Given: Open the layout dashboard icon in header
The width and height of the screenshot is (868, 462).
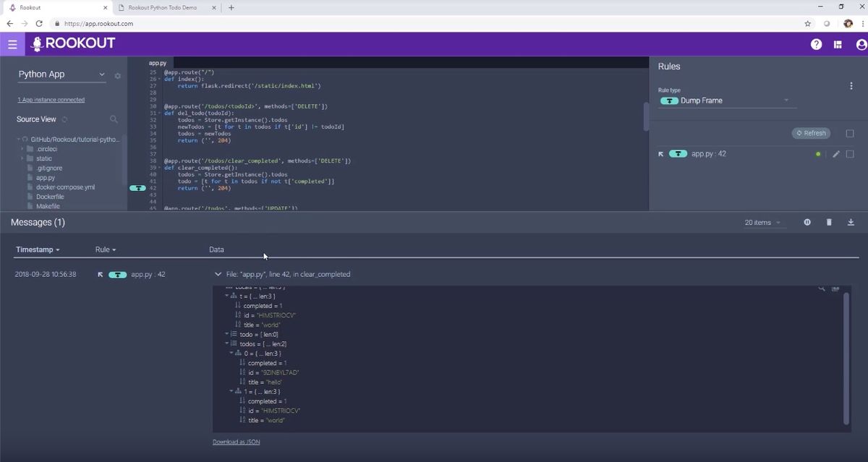Looking at the screenshot, I should [x=838, y=44].
